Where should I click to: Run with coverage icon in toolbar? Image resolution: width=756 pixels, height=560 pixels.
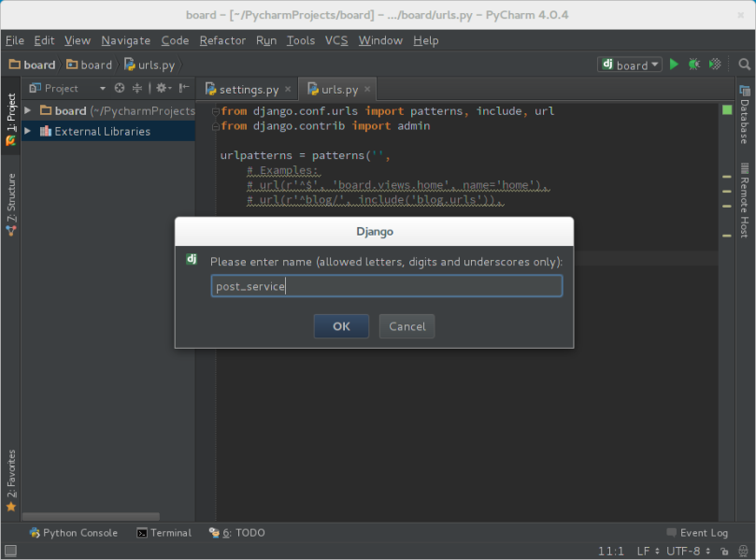click(x=715, y=65)
